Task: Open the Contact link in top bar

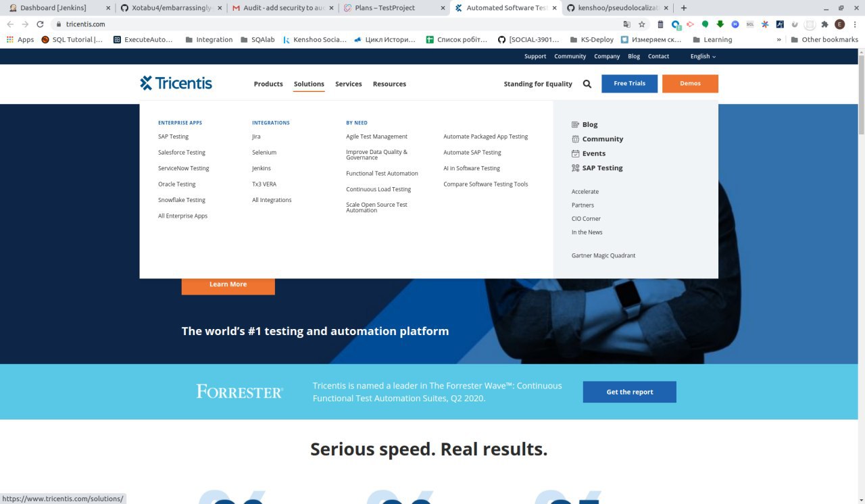Action: tap(658, 56)
